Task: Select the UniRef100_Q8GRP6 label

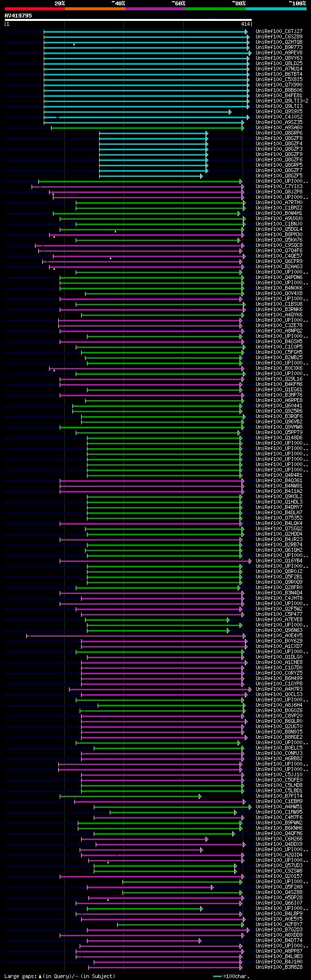Action: (x=279, y=133)
